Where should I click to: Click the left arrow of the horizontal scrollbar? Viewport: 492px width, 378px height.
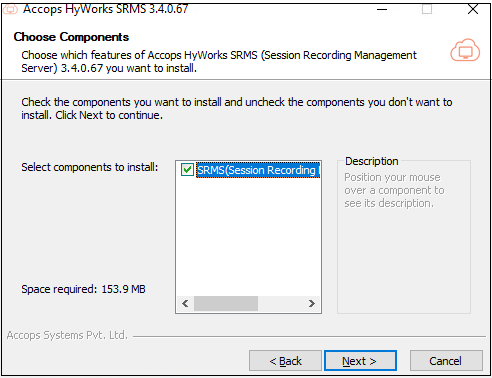(x=185, y=303)
